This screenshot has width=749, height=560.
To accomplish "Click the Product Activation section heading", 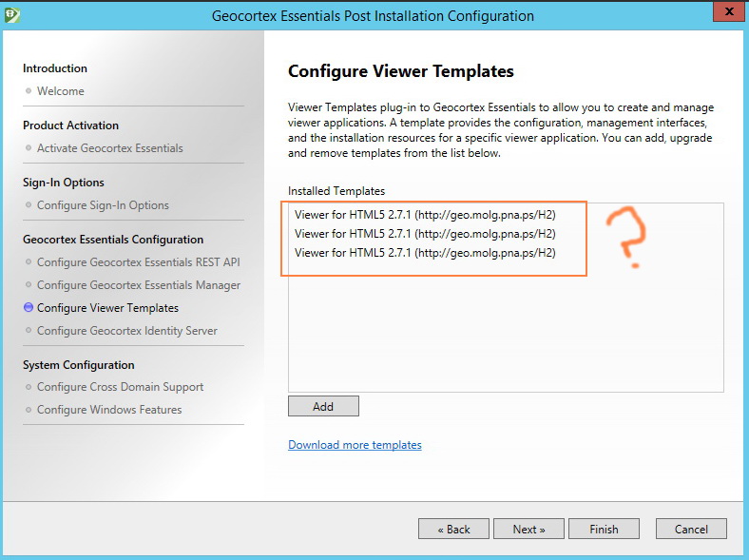I will click(x=70, y=126).
